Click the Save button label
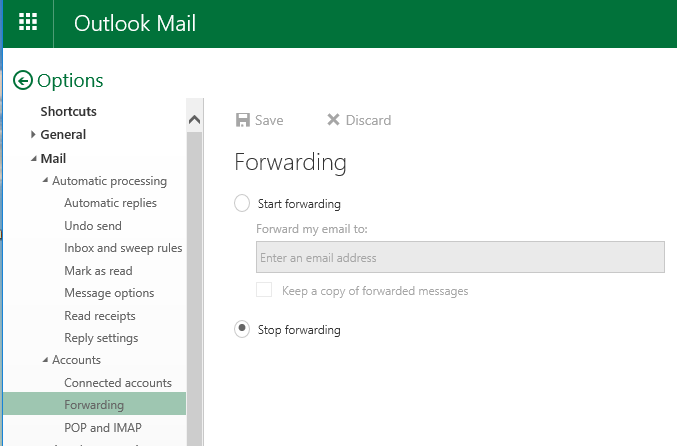 (269, 120)
